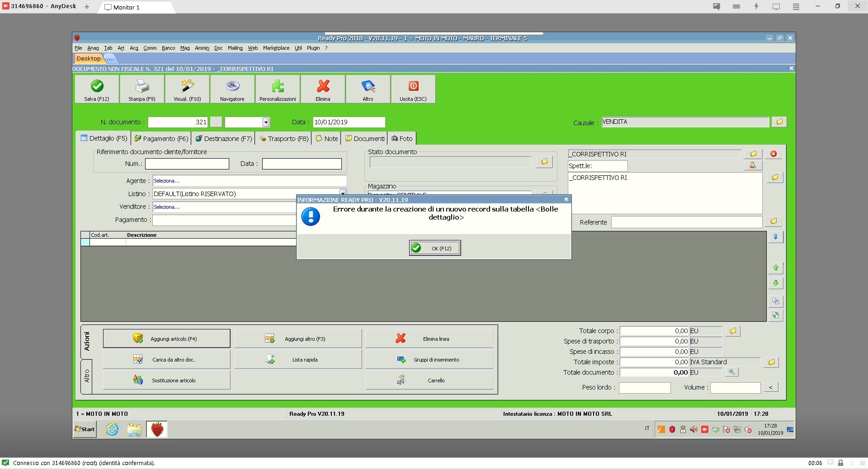Click the Peso lordo input field
868x470 pixels.
pyautogui.click(x=645, y=388)
